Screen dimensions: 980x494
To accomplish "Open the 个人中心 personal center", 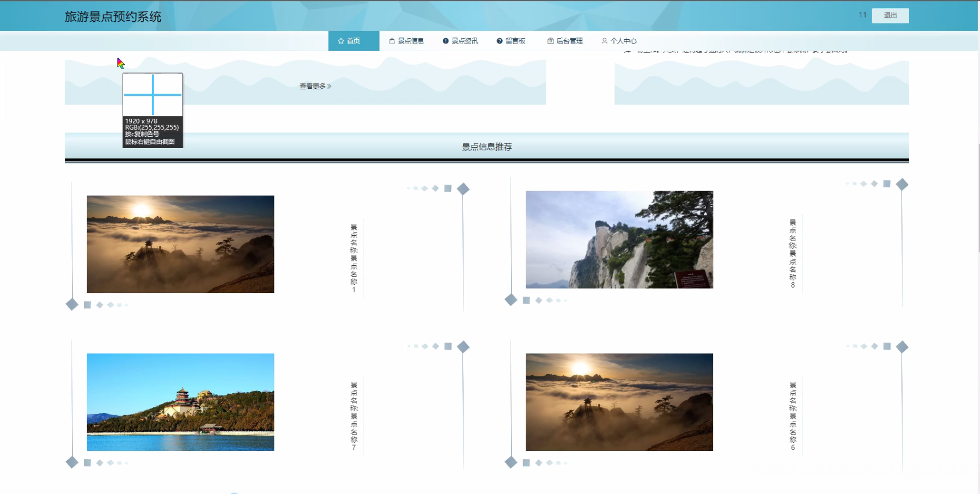I will point(619,41).
